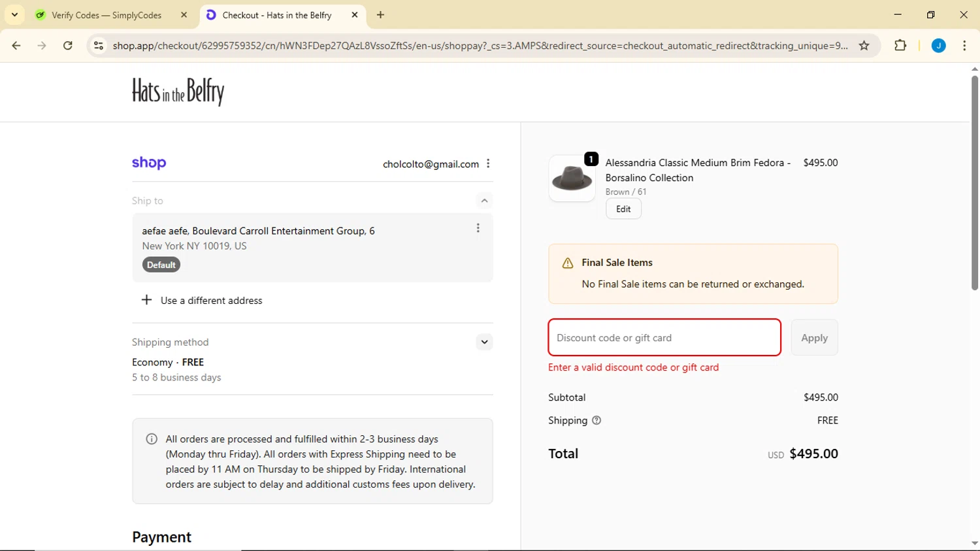Screen dimensions: 980x551
Task: Reload the checkout page
Action: point(68,46)
